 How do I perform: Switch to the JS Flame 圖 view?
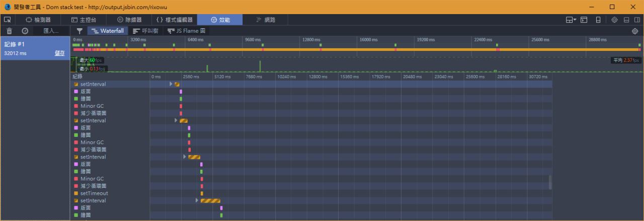click(186, 31)
